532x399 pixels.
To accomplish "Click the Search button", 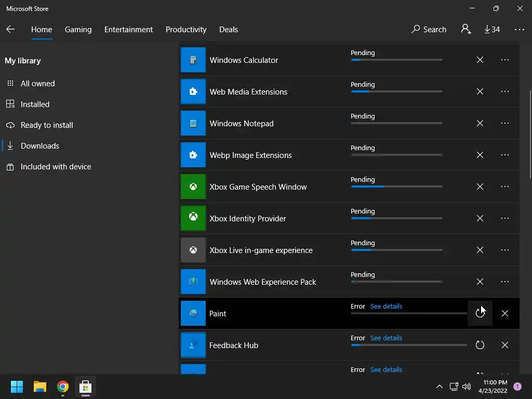I will [x=429, y=29].
